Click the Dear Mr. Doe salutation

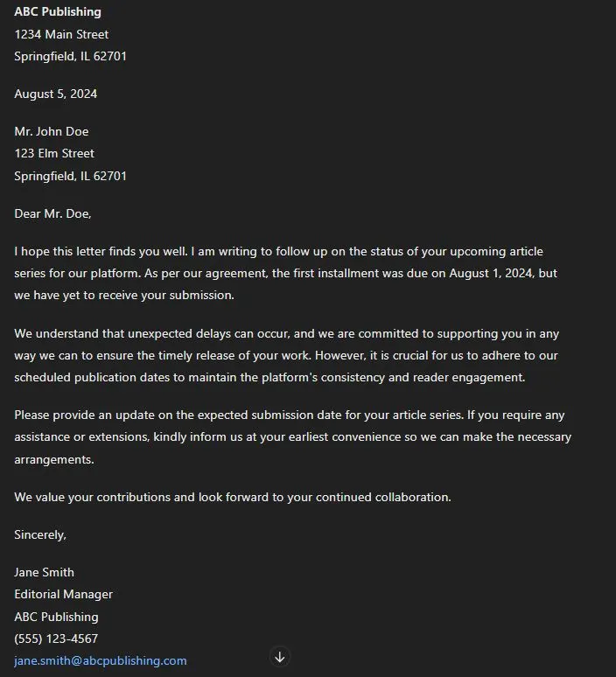tap(52, 213)
